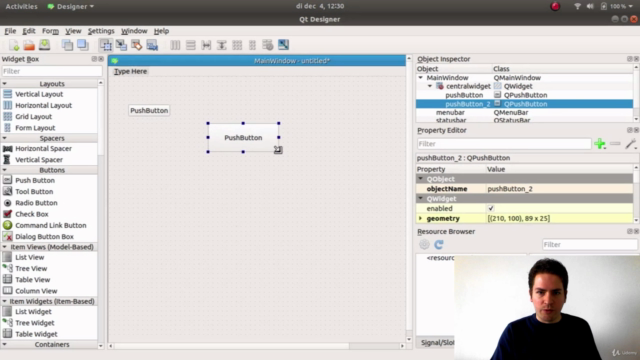Screen dimensions: 640x360
Task: Select Push Button in Widget Box
Action: [35, 180]
